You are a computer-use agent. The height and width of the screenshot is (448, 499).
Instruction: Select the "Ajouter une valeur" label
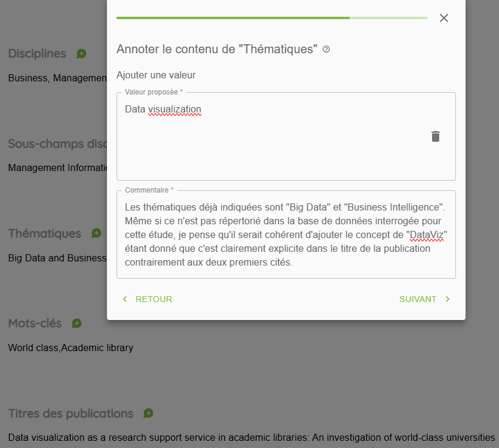[x=156, y=75]
